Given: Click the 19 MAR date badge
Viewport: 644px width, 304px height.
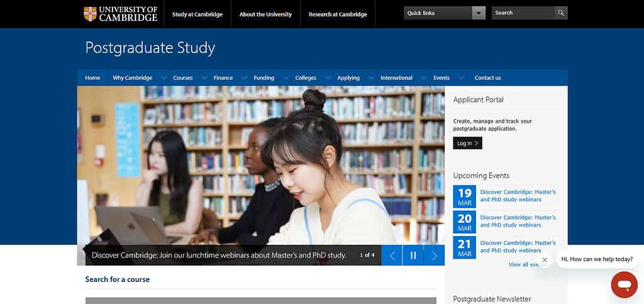Looking at the screenshot, I should tap(465, 196).
